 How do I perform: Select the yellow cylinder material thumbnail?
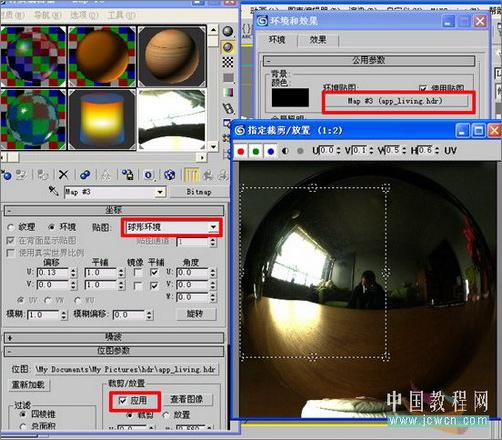(x=102, y=120)
